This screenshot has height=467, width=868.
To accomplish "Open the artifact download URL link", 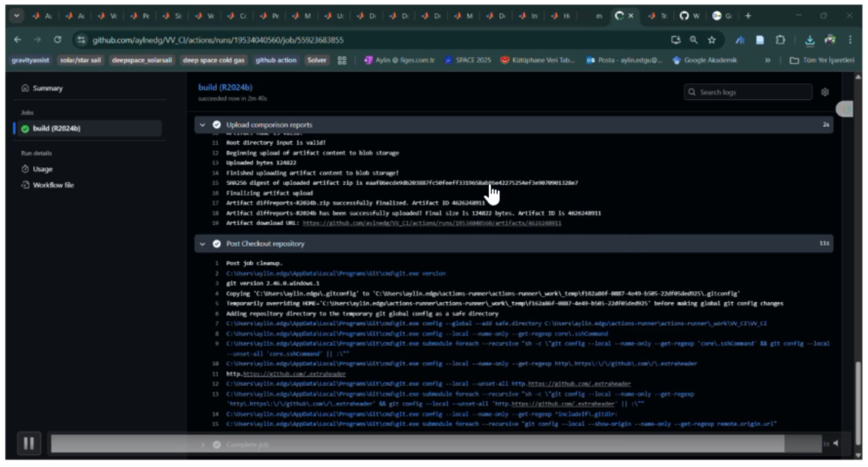I will [432, 223].
